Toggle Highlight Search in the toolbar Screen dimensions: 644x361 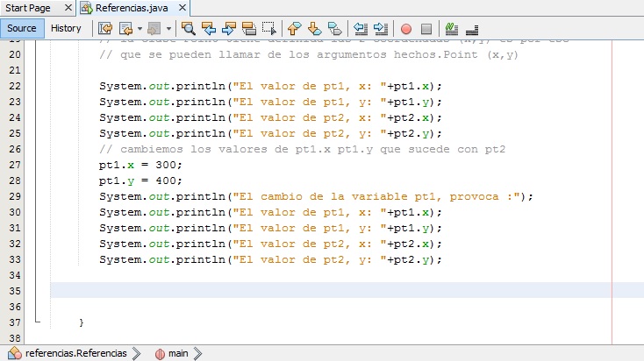[x=248, y=28]
